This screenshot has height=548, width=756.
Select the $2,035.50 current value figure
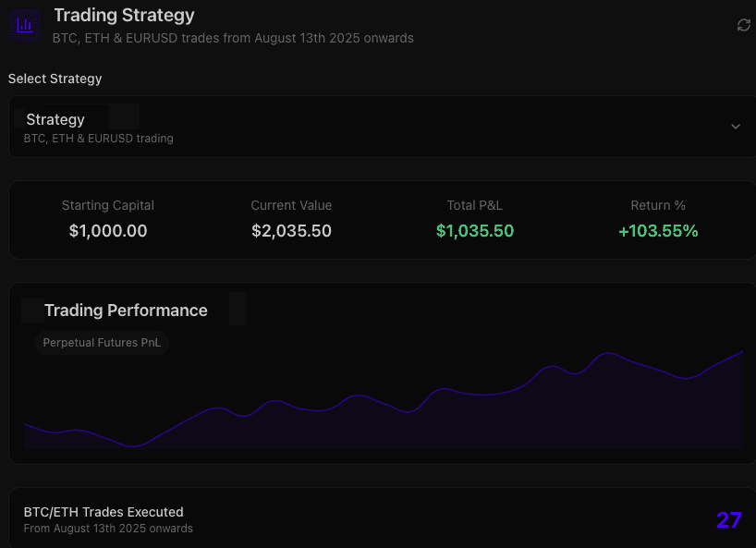(x=291, y=231)
